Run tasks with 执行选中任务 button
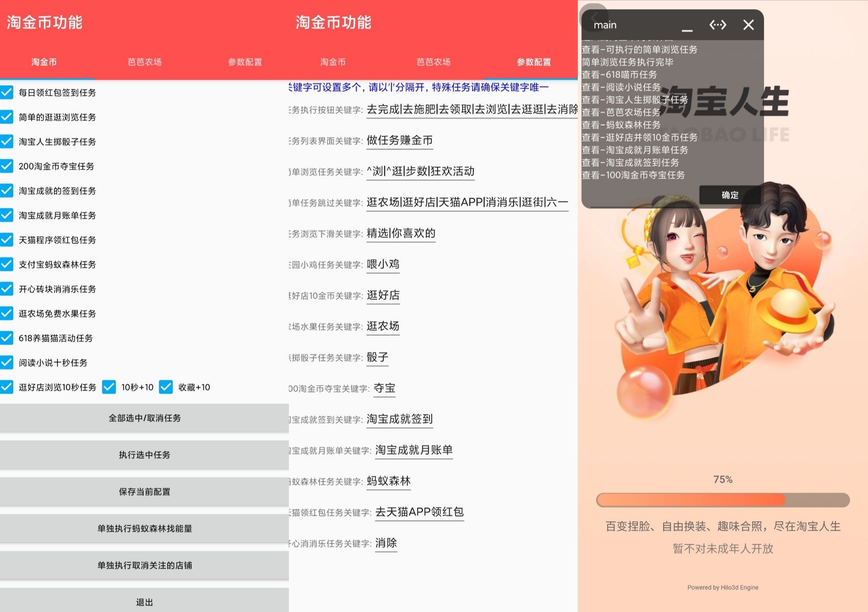Image resolution: width=868 pixels, height=612 pixels. coord(144,455)
